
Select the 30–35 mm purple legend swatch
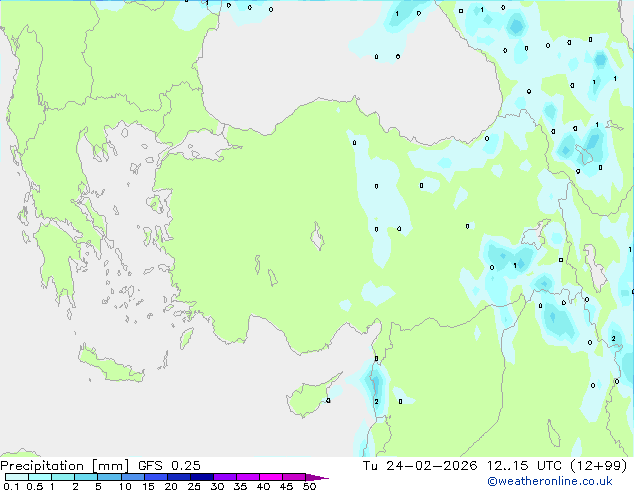225,477
